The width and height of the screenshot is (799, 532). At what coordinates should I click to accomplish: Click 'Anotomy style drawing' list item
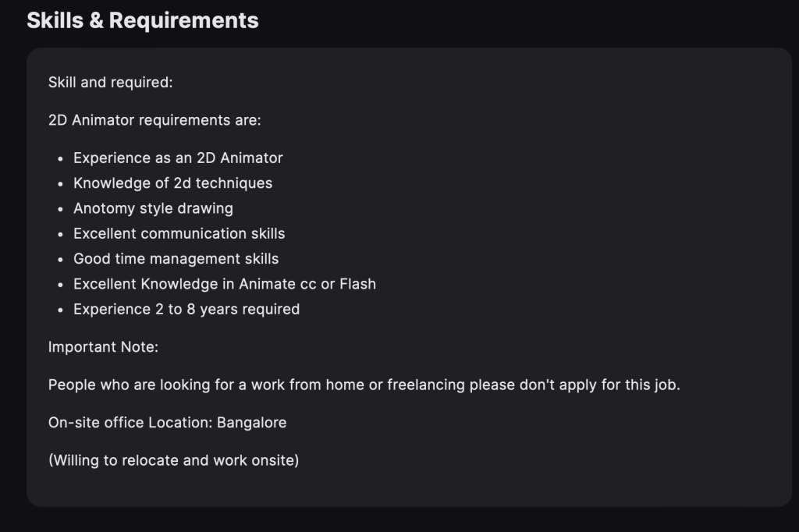[154, 208]
